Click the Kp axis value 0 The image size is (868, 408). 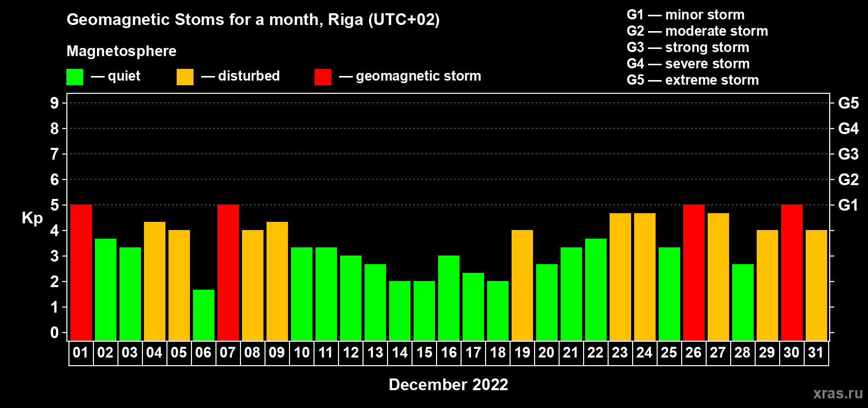click(55, 333)
